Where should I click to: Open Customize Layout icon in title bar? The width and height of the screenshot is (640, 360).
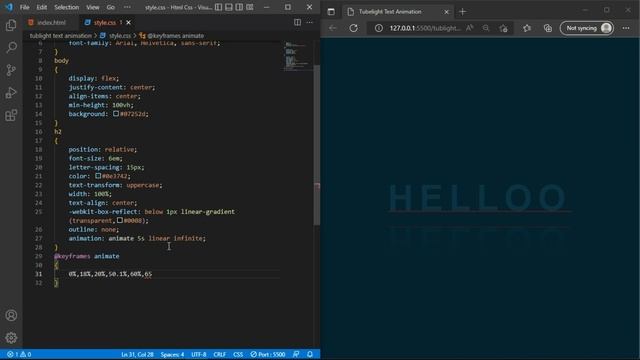pos(250,7)
